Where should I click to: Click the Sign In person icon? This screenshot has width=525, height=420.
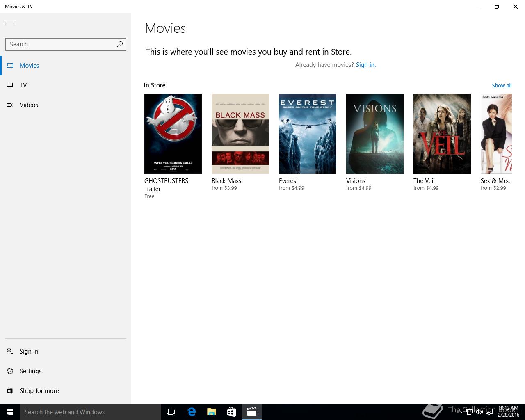point(10,351)
